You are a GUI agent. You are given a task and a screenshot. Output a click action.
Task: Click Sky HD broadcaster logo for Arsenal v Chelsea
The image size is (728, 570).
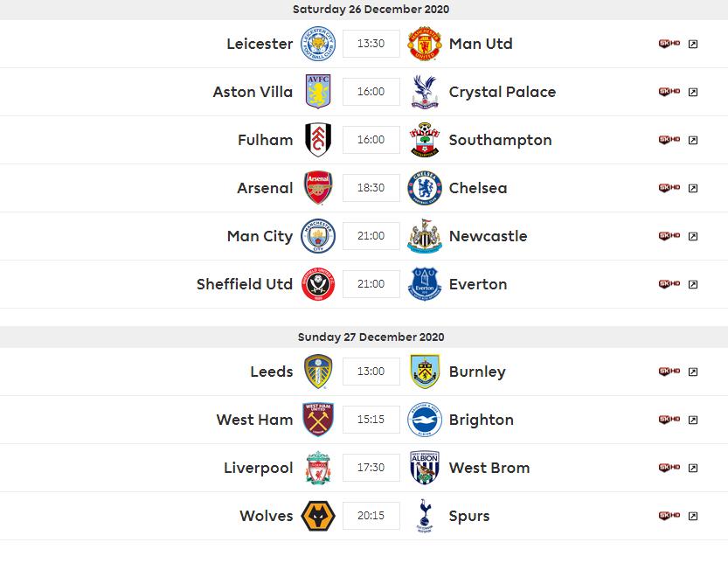(x=669, y=188)
